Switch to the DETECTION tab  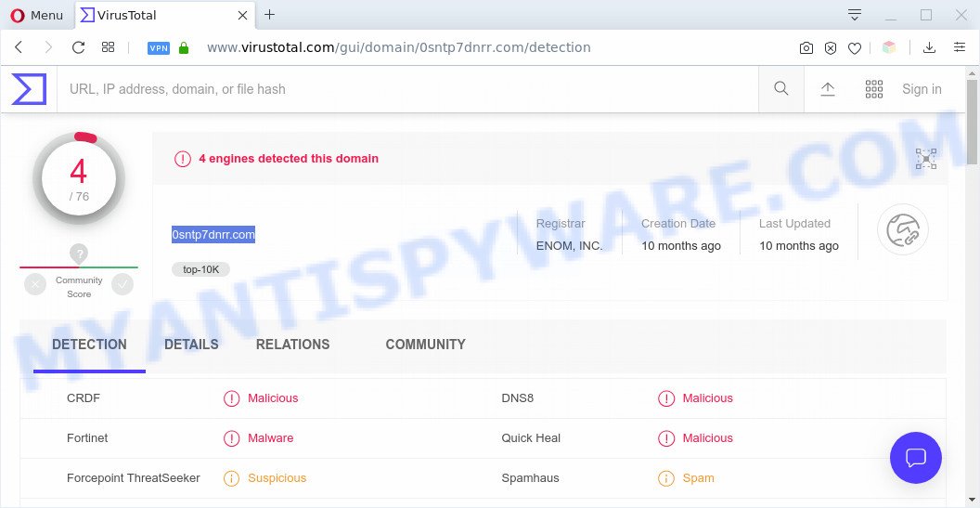[89, 345]
